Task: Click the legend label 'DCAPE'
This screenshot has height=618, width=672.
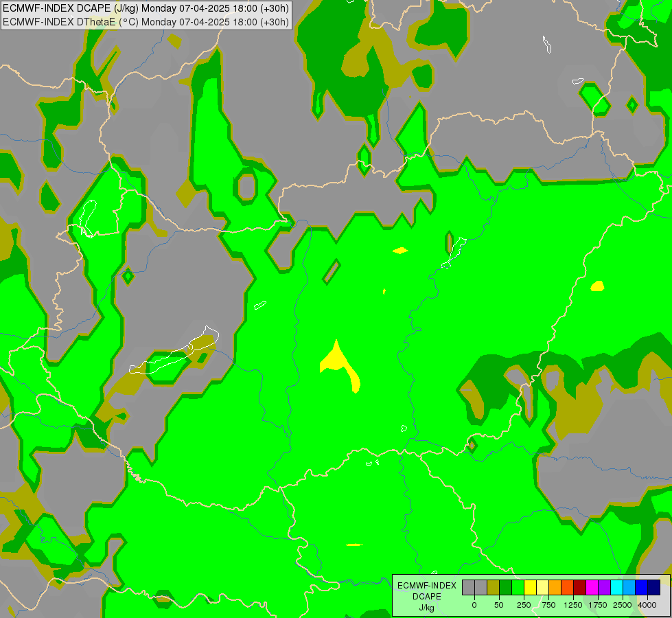Action: pyautogui.click(x=427, y=597)
